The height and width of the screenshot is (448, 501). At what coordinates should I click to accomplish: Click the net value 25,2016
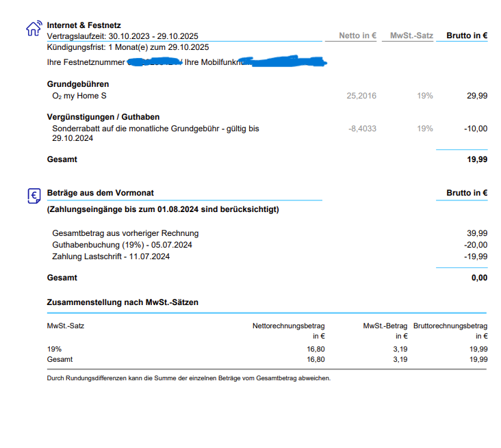point(361,96)
